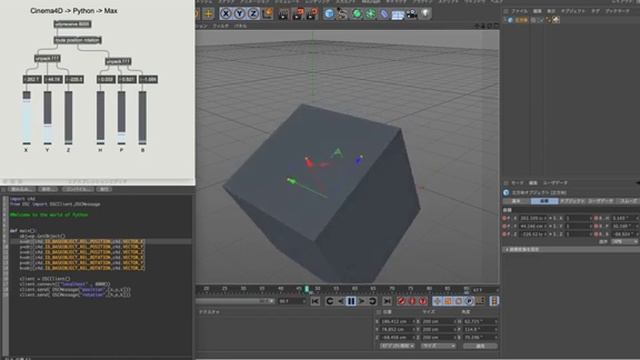This screenshot has width=640, height=360.
Task: Click the first red Record keyframe icon
Action: [x=402, y=301]
